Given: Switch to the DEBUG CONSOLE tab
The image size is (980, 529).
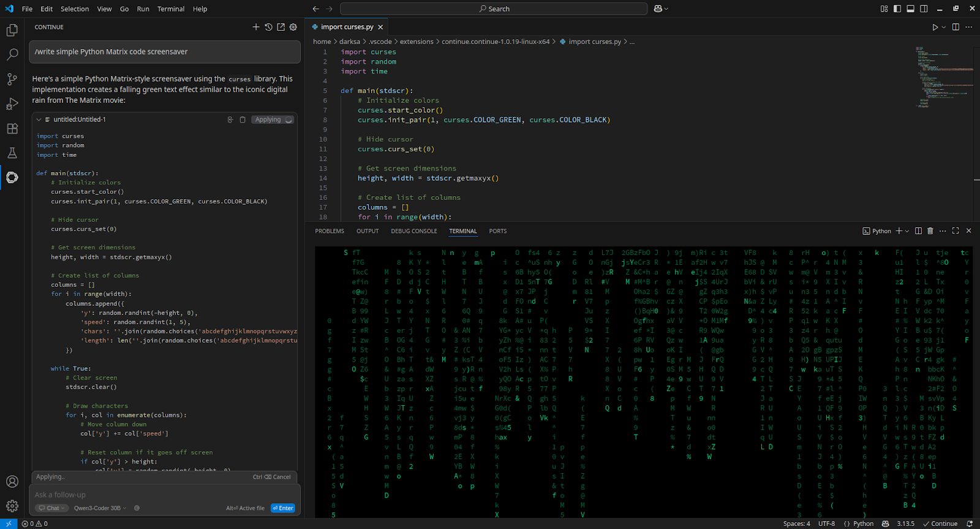Looking at the screenshot, I should [414, 231].
